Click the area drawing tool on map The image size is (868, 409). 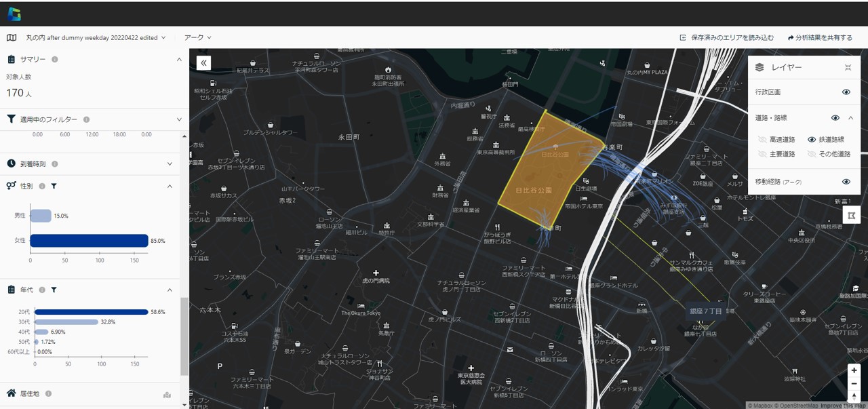click(852, 216)
